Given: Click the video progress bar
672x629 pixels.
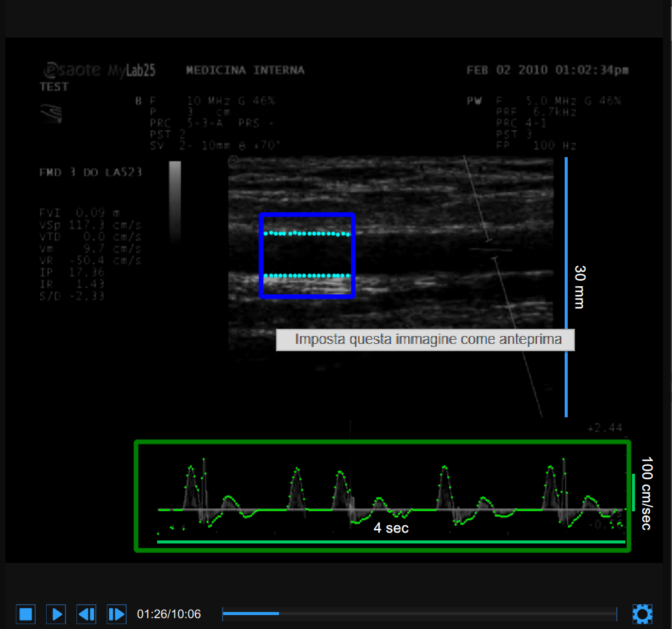Looking at the screenshot, I should (x=418, y=614).
